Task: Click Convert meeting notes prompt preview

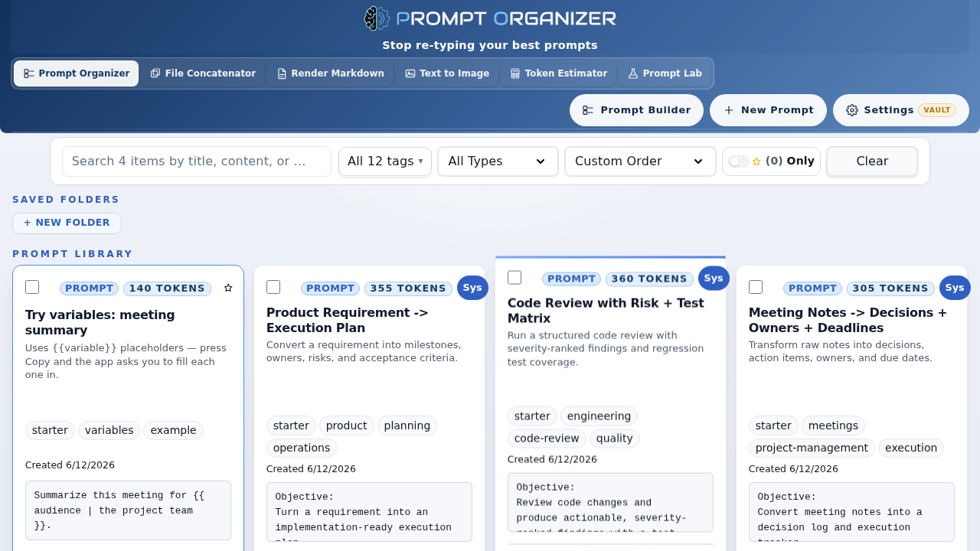Action: pos(851,512)
